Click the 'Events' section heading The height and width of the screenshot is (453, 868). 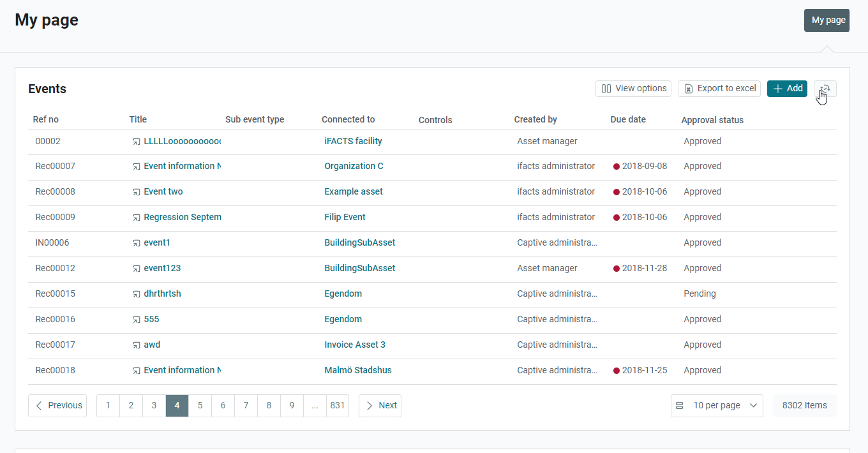click(47, 89)
